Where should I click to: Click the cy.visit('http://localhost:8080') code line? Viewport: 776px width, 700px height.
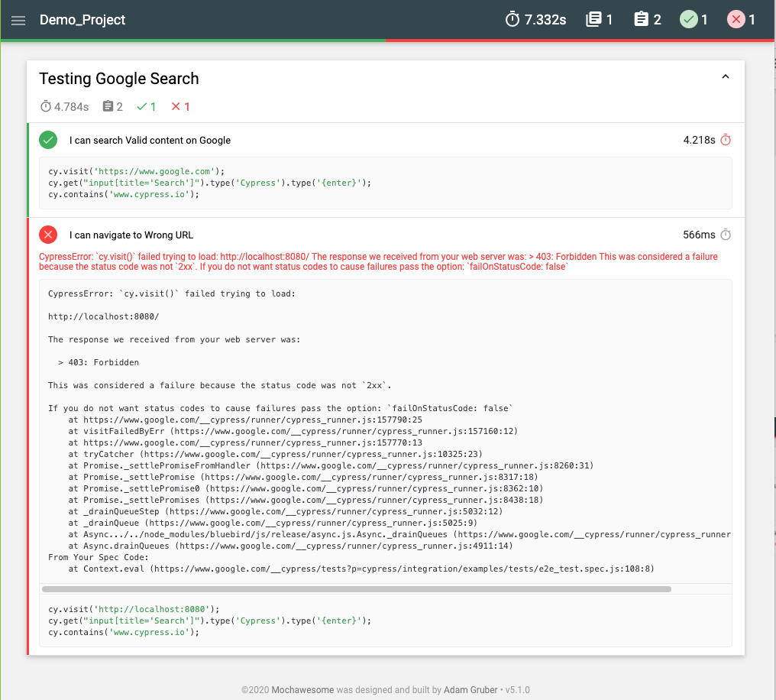pyautogui.click(x=134, y=609)
